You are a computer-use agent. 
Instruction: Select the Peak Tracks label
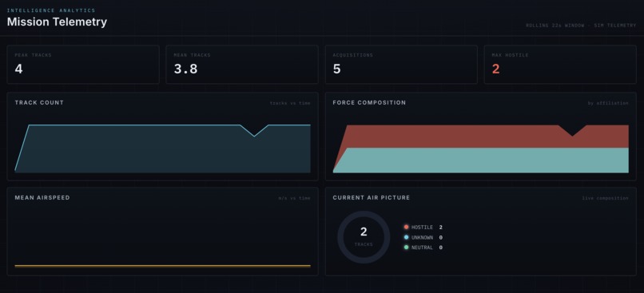click(x=33, y=55)
